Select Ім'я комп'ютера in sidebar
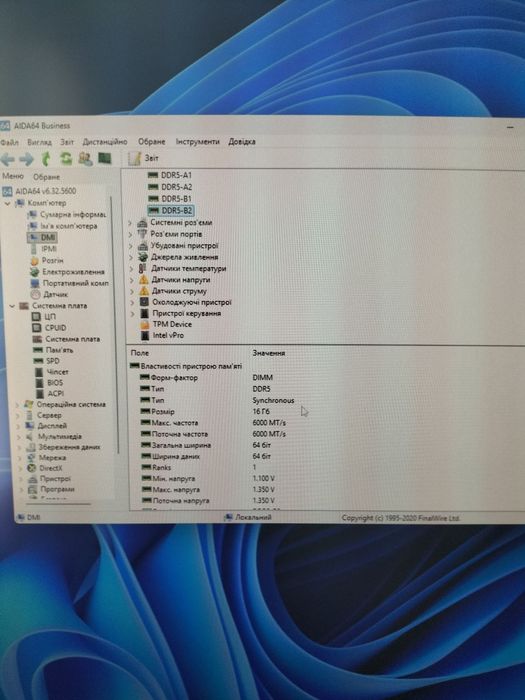This screenshot has height=700, width=525. [x=62, y=226]
